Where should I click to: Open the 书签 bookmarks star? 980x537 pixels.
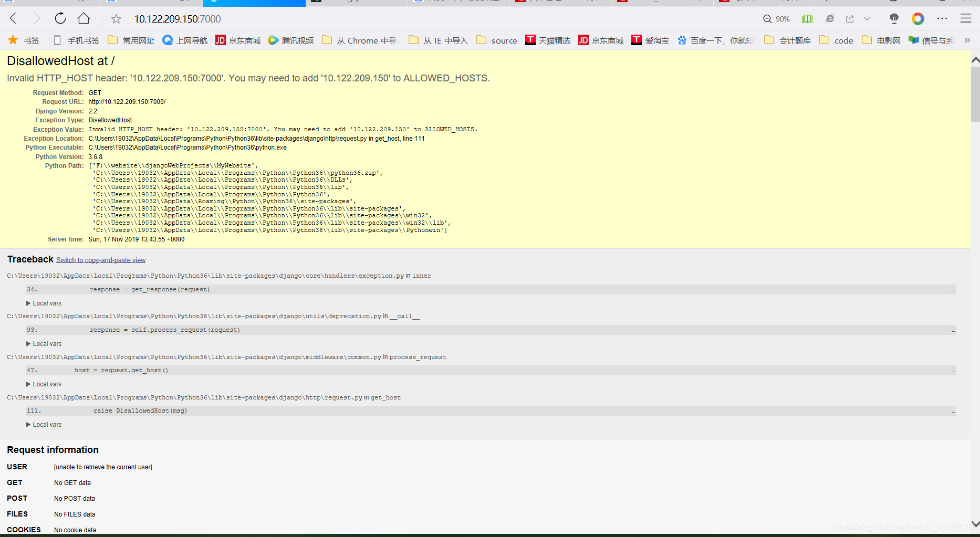tap(24, 40)
